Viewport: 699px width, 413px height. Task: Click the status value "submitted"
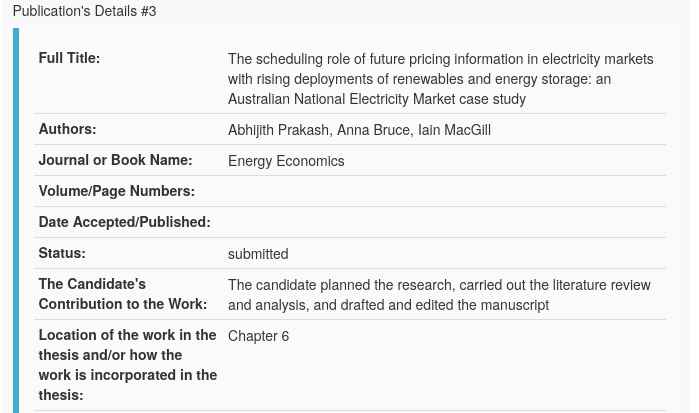258,254
